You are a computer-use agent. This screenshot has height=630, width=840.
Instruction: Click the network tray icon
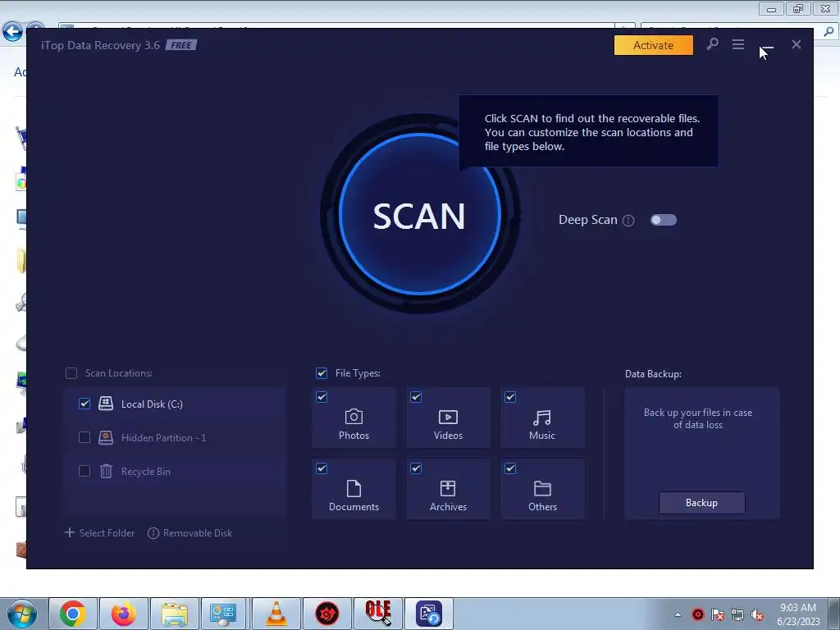737,615
